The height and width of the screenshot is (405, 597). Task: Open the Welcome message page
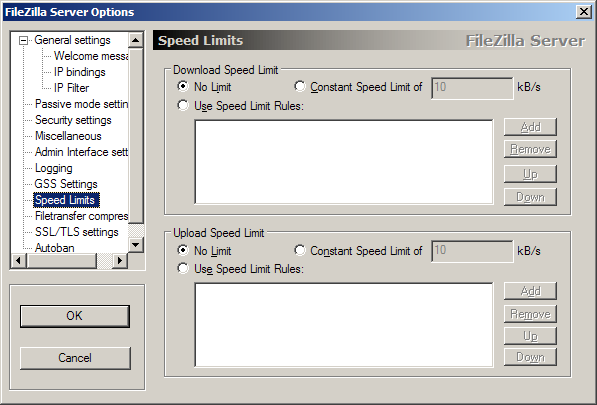pos(91,56)
